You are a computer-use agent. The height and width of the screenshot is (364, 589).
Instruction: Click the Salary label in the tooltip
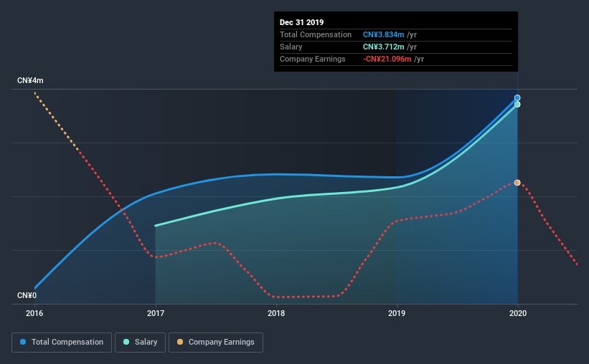click(291, 47)
